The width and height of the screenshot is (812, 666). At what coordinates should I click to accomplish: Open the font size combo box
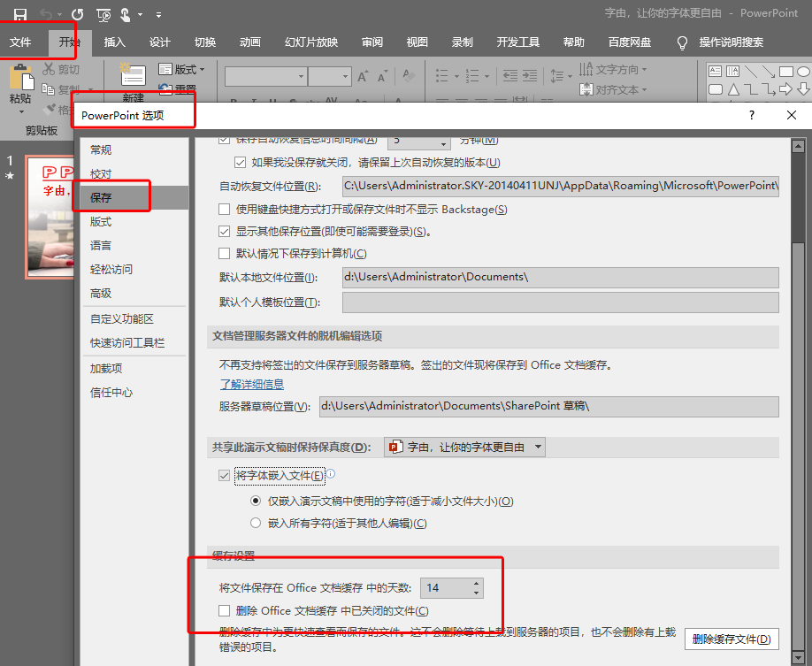pyautogui.click(x=330, y=77)
